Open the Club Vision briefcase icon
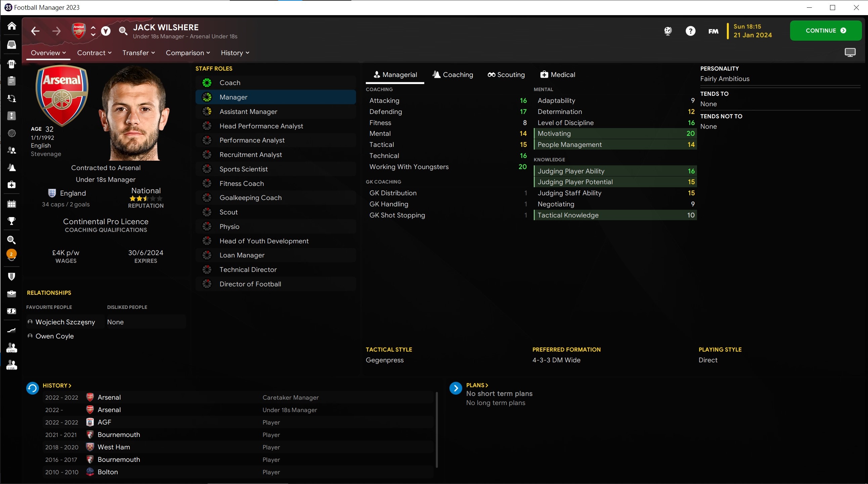The image size is (868, 484). [12, 294]
